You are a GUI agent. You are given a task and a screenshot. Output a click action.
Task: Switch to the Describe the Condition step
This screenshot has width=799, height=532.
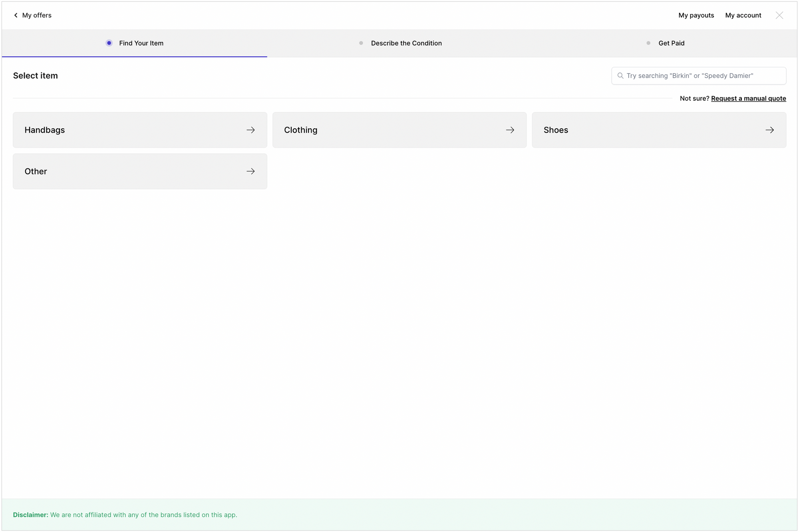click(x=406, y=43)
